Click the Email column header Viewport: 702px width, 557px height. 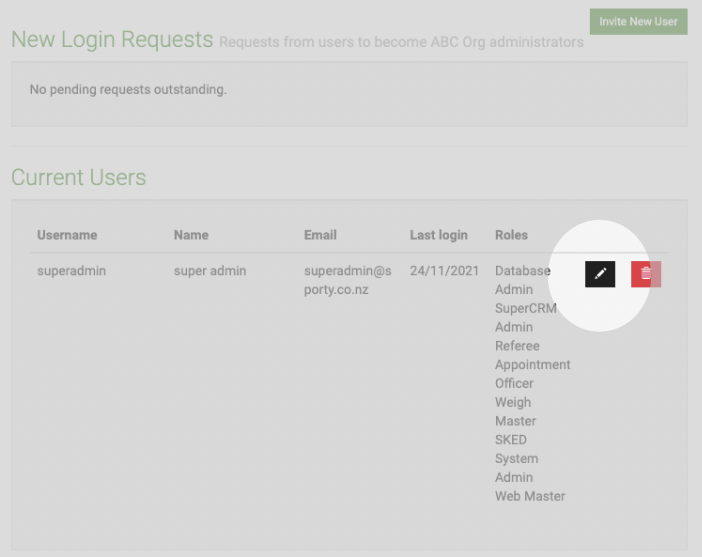click(320, 235)
